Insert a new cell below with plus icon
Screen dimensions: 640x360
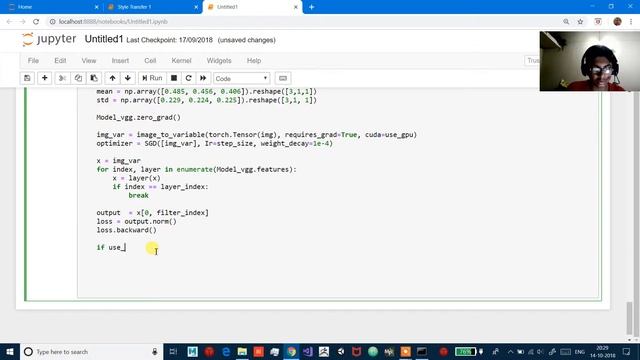[x=44, y=78]
